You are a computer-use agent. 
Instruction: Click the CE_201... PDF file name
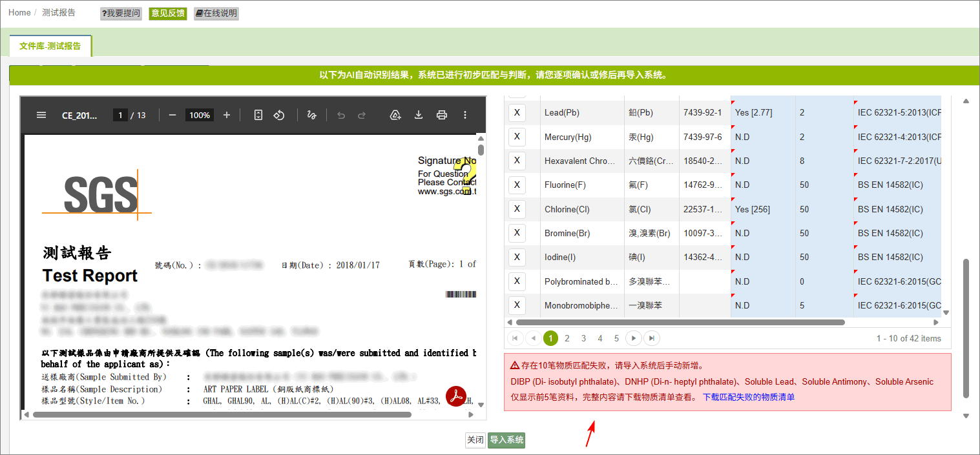click(x=80, y=115)
